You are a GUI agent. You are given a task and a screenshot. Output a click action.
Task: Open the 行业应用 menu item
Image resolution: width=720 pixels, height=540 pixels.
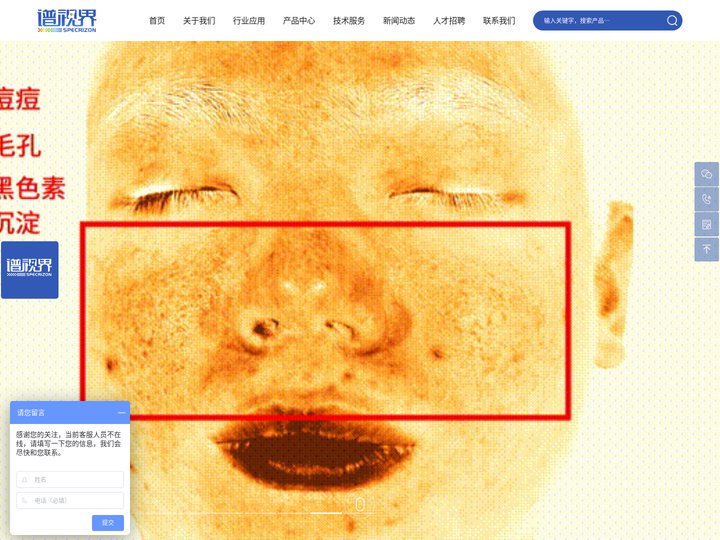pyautogui.click(x=249, y=21)
